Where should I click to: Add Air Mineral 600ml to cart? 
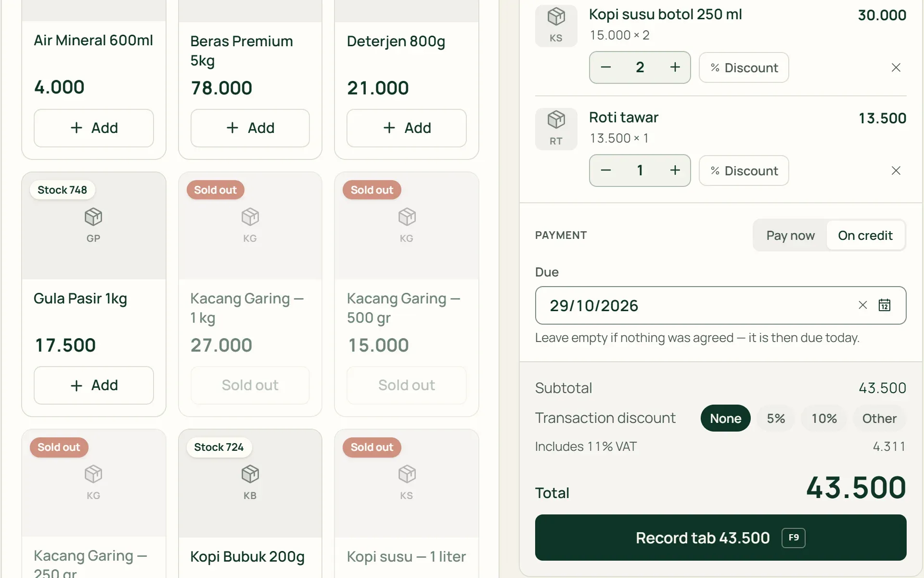pos(94,128)
